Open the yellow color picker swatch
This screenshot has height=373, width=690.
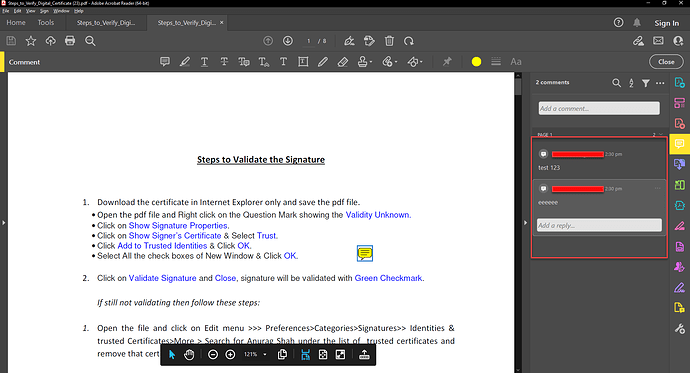point(476,62)
